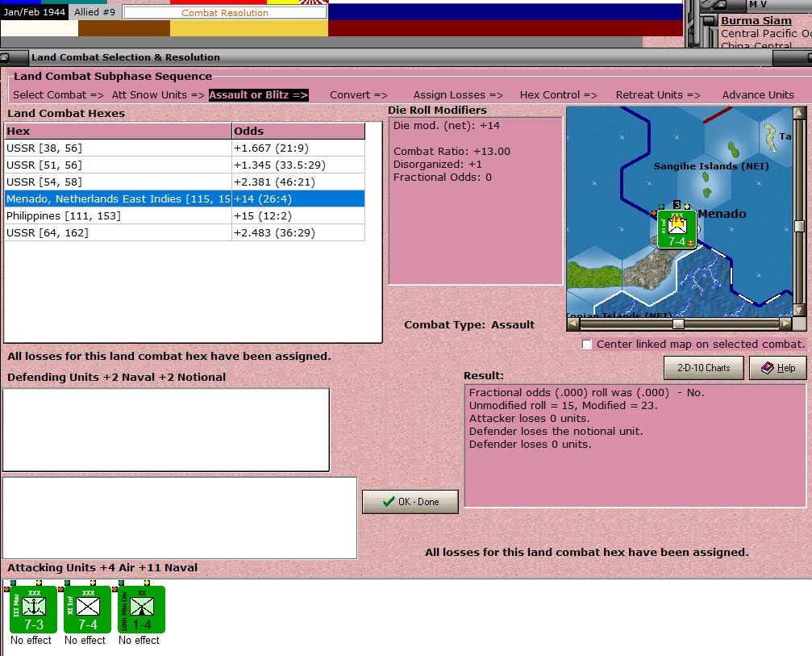Click the Sangihe Islands (NEI) map label
Image resolution: width=812 pixels, height=656 pixels.
pos(711,166)
